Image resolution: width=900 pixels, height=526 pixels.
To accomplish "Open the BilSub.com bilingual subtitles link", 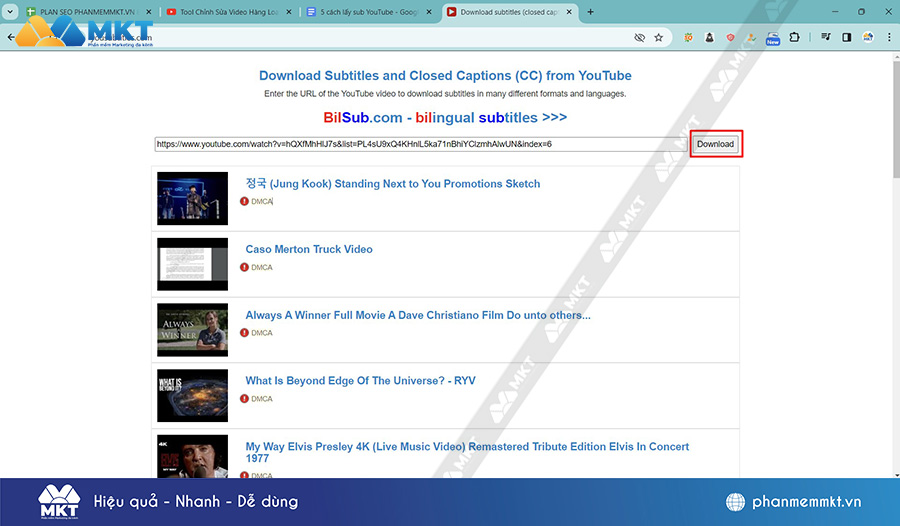I will [x=445, y=118].
